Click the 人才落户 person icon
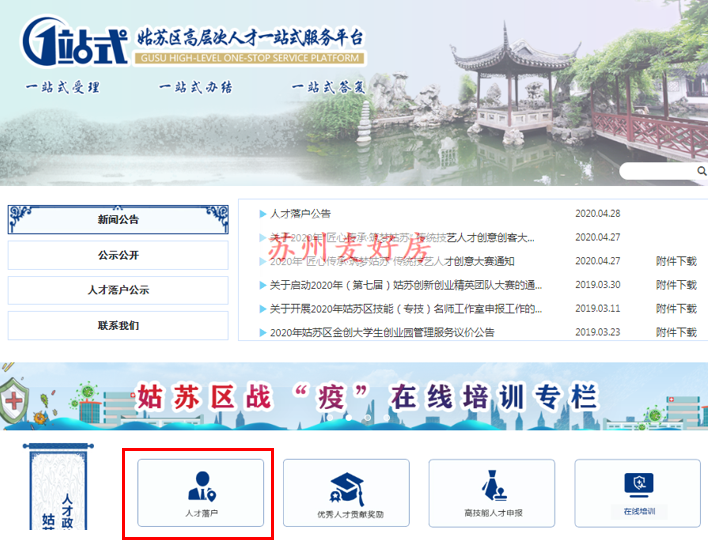Screen dimensions: 712x544 pyautogui.click(x=200, y=486)
